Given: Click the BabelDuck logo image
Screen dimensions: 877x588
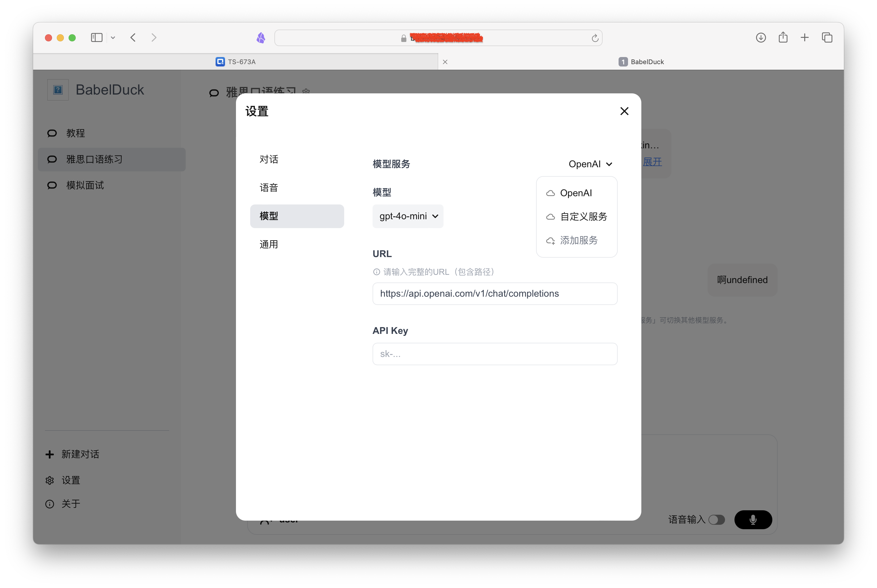Looking at the screenshot, I should (x=58, y=90).
